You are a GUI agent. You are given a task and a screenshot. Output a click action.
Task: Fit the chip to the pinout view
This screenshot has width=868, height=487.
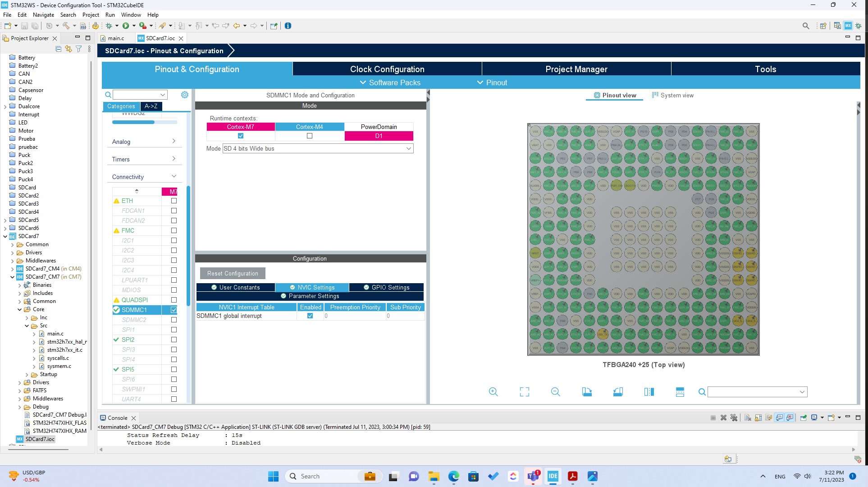[x=525, y=392]
